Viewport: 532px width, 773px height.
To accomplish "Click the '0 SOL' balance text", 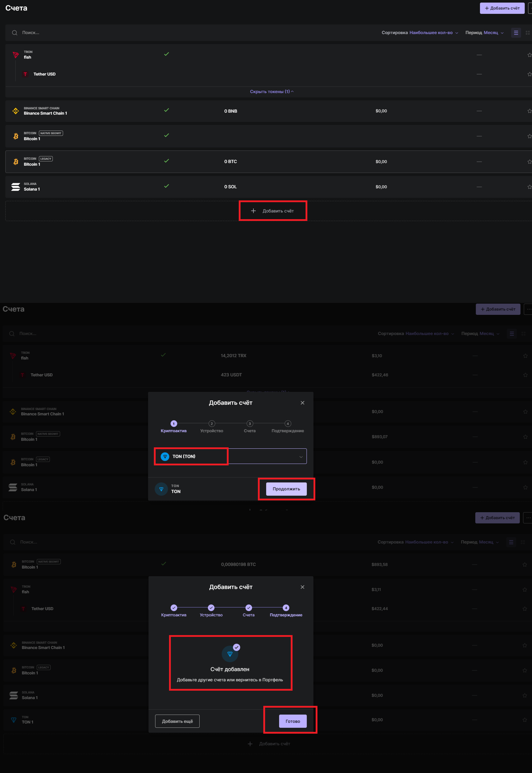I will click(230, 187).
